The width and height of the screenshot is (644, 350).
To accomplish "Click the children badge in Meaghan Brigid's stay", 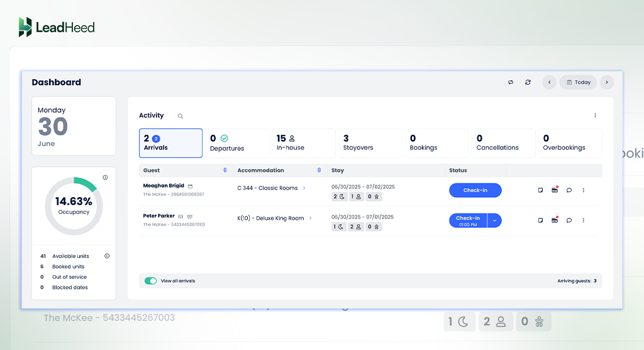I will click(374, 196).
